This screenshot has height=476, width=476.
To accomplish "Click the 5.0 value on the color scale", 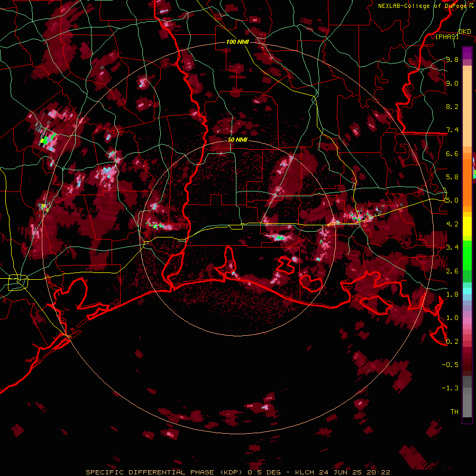I will point(452,200).
